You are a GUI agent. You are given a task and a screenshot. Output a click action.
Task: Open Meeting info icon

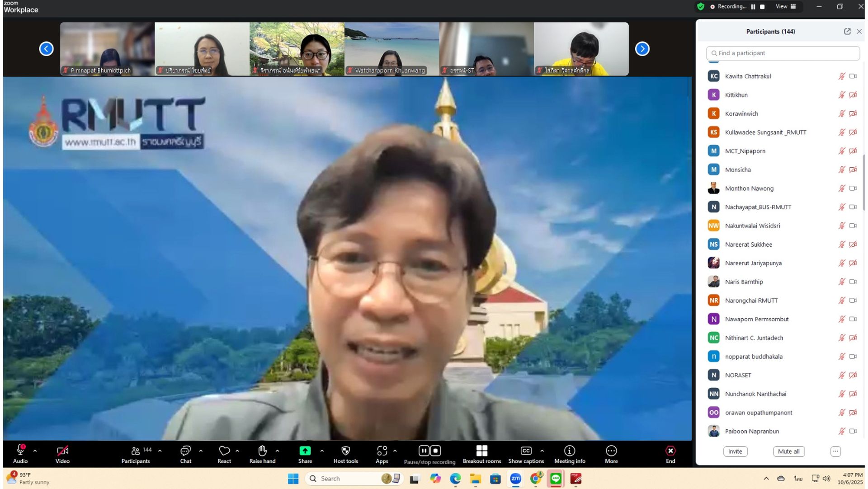tap(570, 451)
